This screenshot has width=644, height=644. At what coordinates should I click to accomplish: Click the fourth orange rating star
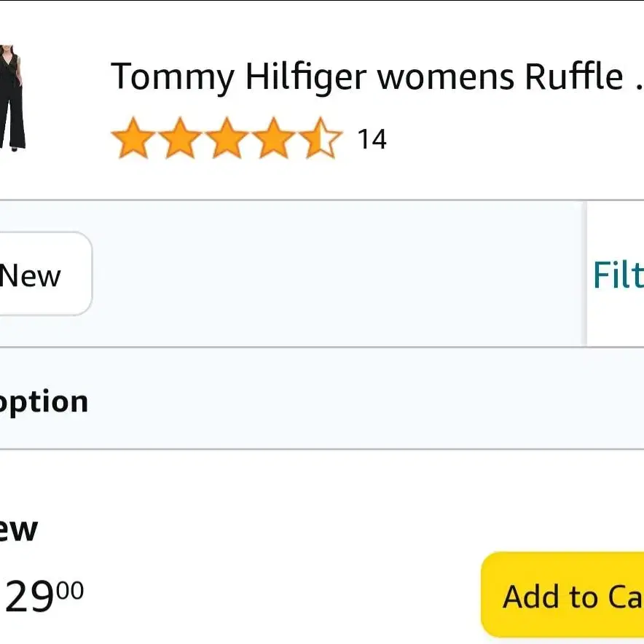tap(273, 138)
